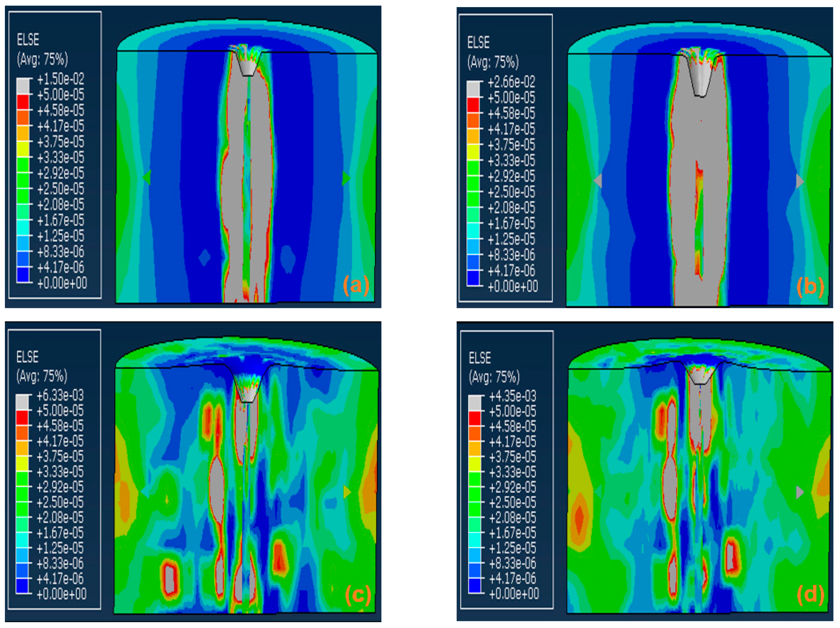Click the yellow swatch in panel (d) legend
The height and width of the screenshot is (628, 840).
tap(474, 464)
